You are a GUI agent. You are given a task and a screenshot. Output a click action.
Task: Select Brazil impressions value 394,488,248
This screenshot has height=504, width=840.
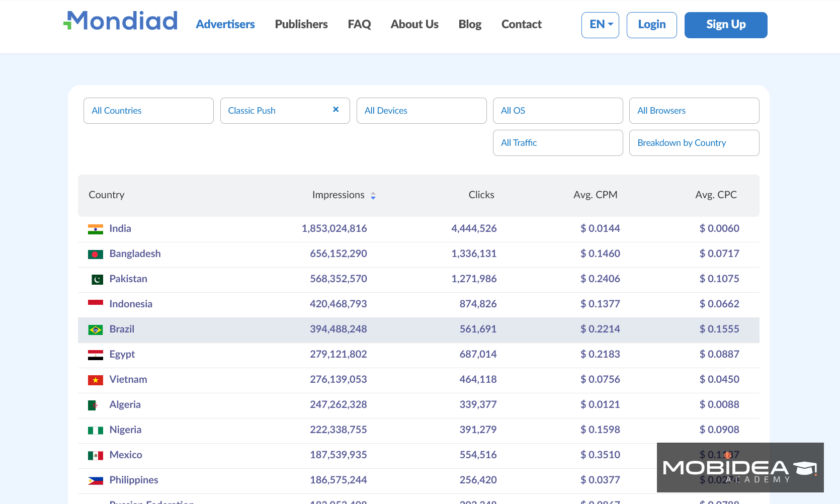[x=339, y=329]
